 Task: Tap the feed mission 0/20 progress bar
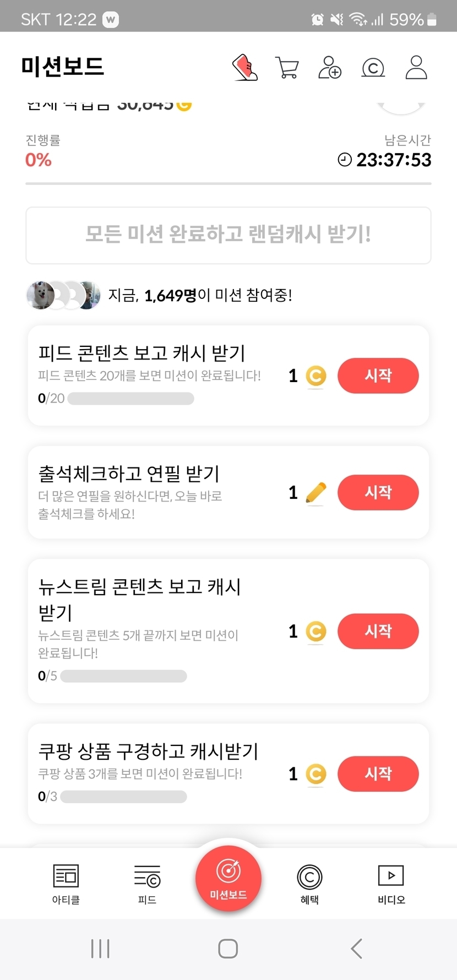tap(130, 399)
